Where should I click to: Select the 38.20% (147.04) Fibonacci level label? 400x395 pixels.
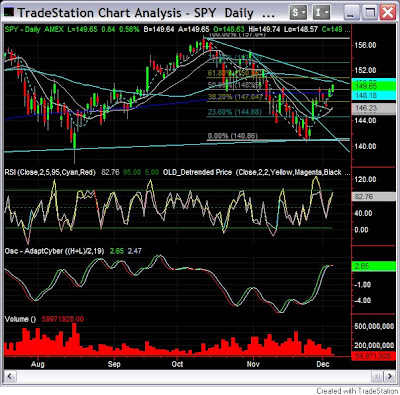pyautogui.click(x=235, y=97)
